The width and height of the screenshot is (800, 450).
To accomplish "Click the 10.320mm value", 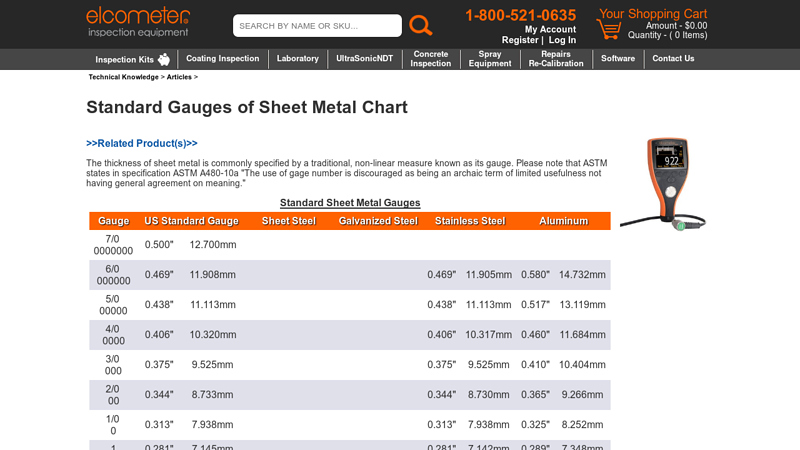I will click(x=213, y=335).
